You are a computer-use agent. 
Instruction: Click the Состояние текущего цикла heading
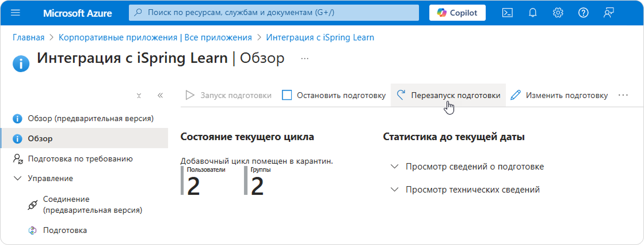pyautogui.click(x=247, y=137)
